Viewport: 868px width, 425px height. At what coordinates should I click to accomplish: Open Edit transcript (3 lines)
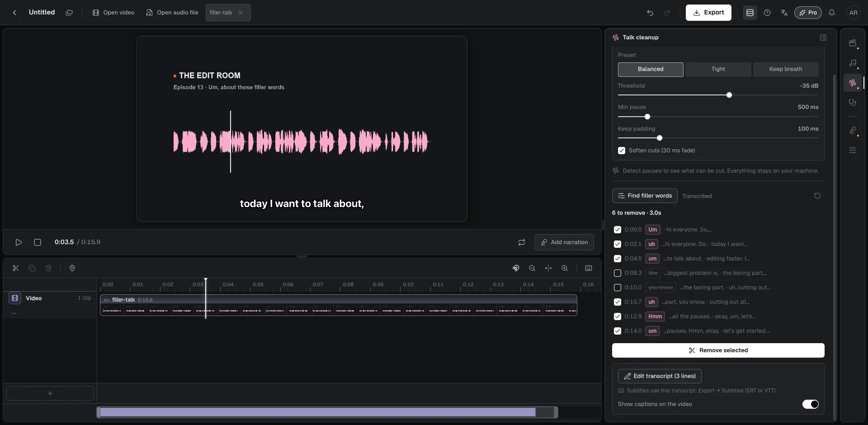(x=660, y=376)
